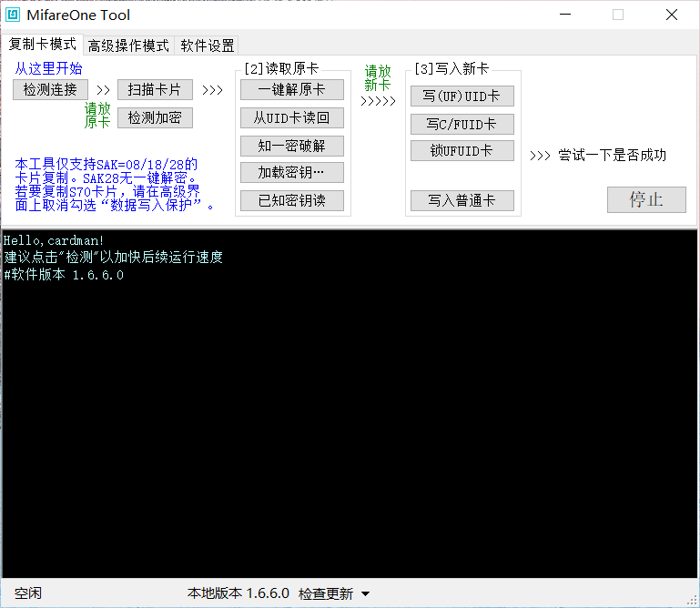Click the 尝试一下是否成功 text
The height and width of the screenshot is (608, 700).
click(x=612, y=156)
